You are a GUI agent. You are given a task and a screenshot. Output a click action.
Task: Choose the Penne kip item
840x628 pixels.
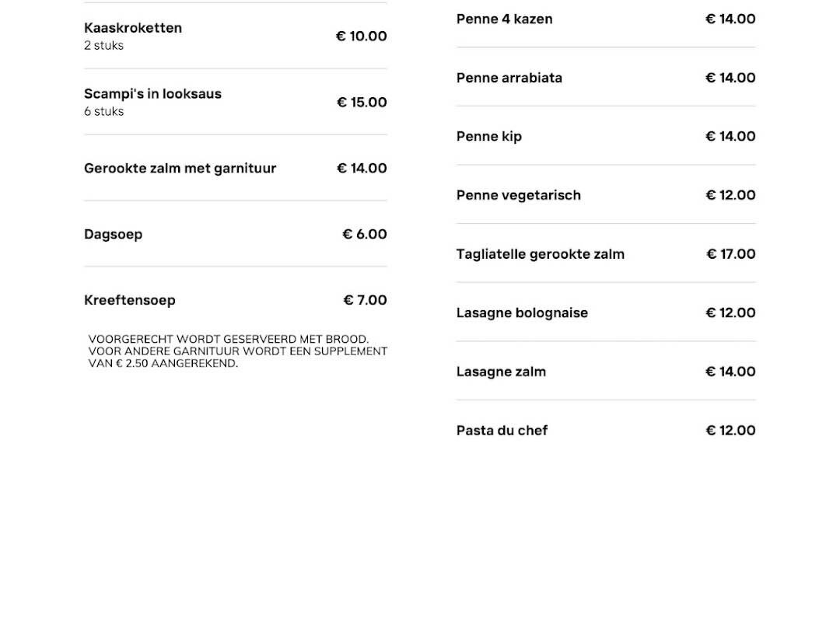[x=488, y=137]
